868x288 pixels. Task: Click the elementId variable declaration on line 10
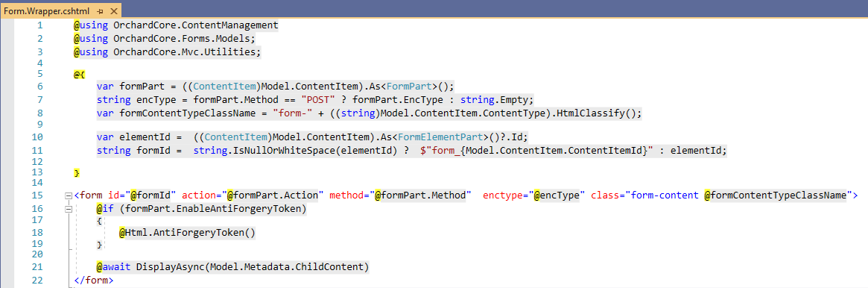pyautogui.click(x=145, y=137)
